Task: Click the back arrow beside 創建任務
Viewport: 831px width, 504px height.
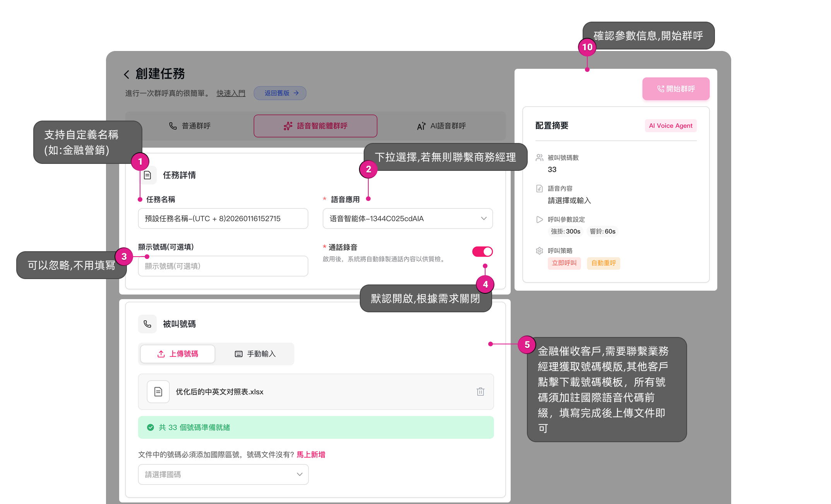Action: coord(127,74)
